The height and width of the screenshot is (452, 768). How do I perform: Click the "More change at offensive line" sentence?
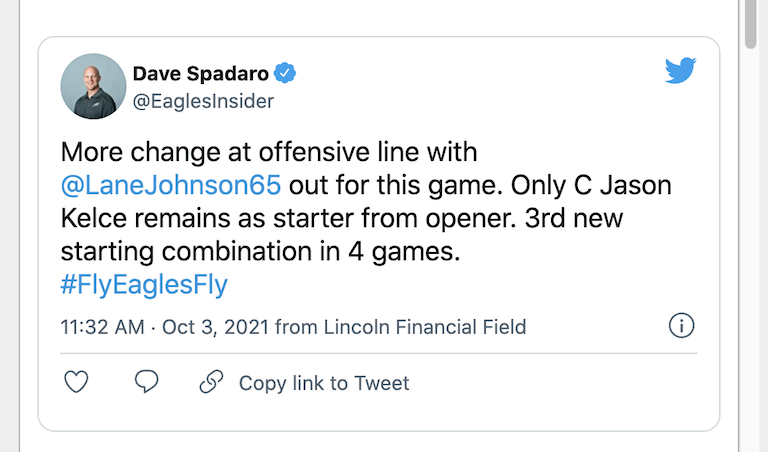270,153
